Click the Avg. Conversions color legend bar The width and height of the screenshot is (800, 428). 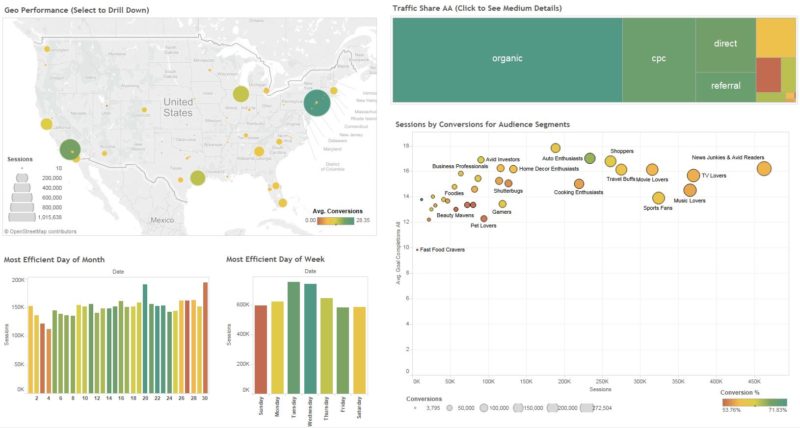[336, 221]
